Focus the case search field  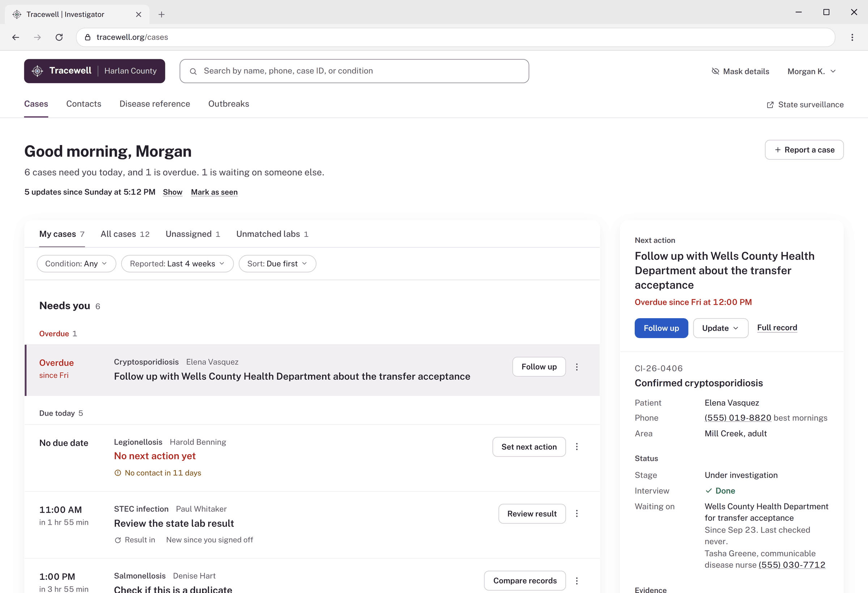click(354, 71)
